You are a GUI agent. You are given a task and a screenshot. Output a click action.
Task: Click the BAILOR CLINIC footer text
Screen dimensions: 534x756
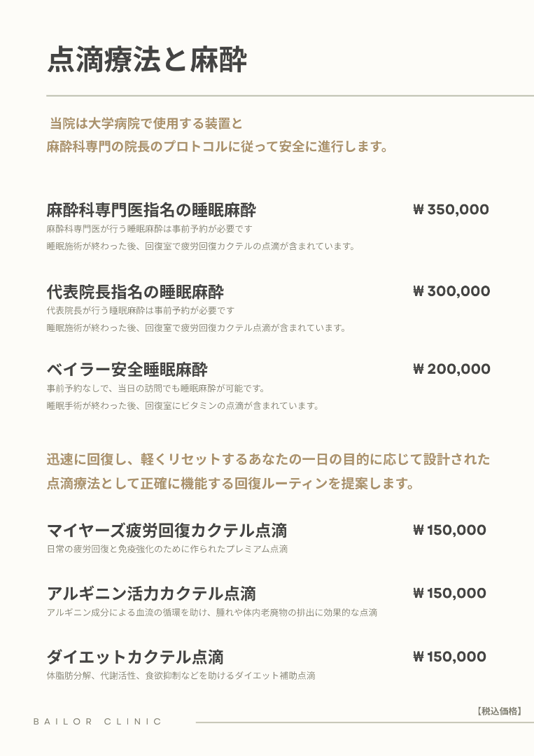click(98, 722)
